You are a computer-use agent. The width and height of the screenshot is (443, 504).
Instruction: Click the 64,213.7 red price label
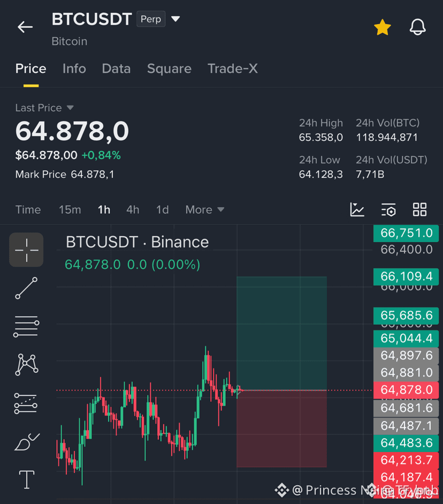click(406, 460)
